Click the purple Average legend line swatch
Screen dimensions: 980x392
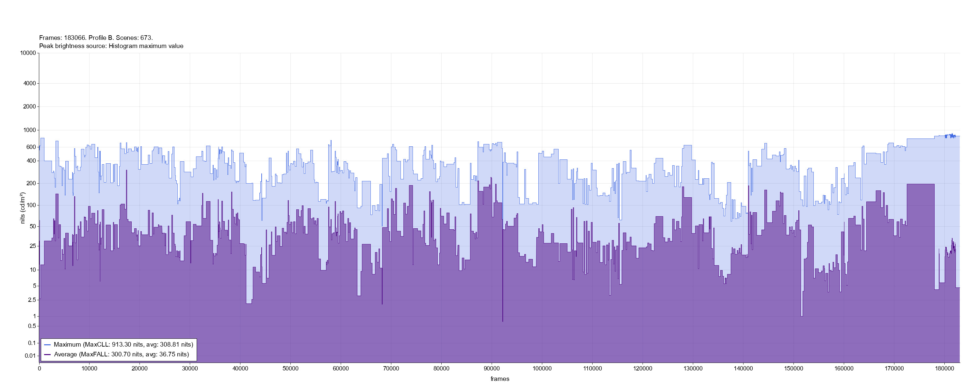[x=48, y=355]
